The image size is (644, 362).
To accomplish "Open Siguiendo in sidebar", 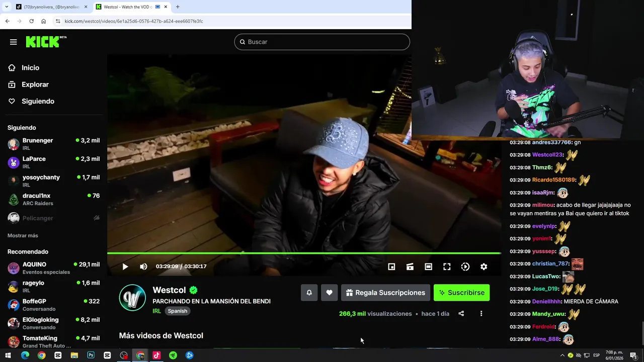I will pyautogui.click(x=38, y=101).
